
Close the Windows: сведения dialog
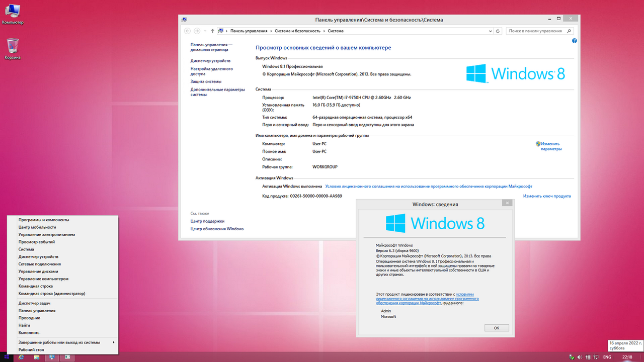507,203
